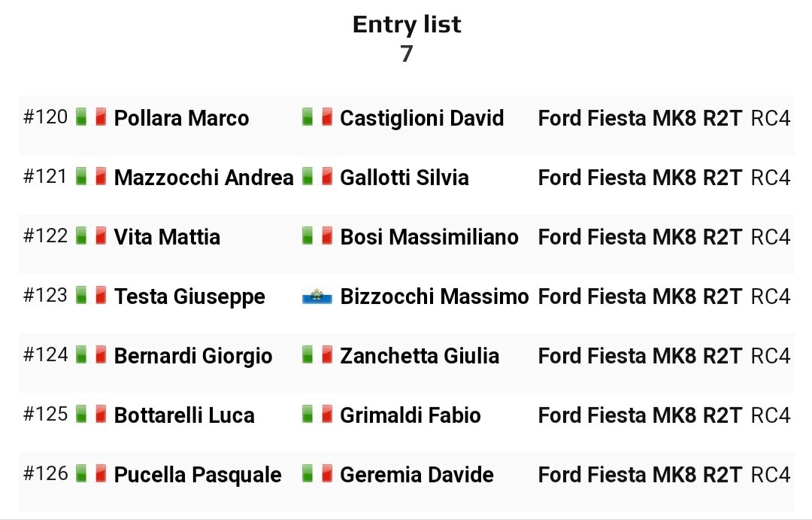This screenshot has width=812, height=520.
Task: Open co-driver Castiglioni David's profile
Action: (422, 118)
